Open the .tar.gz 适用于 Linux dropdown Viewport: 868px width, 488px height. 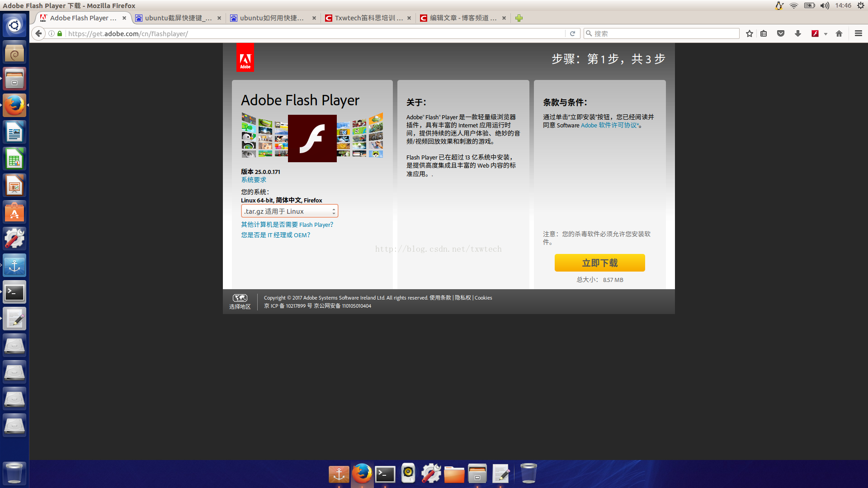pyautogui.click(x=289, y=211)
